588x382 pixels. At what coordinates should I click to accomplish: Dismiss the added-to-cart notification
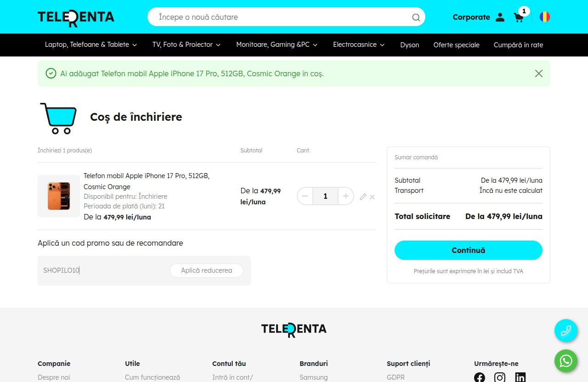tap(539, 73)
